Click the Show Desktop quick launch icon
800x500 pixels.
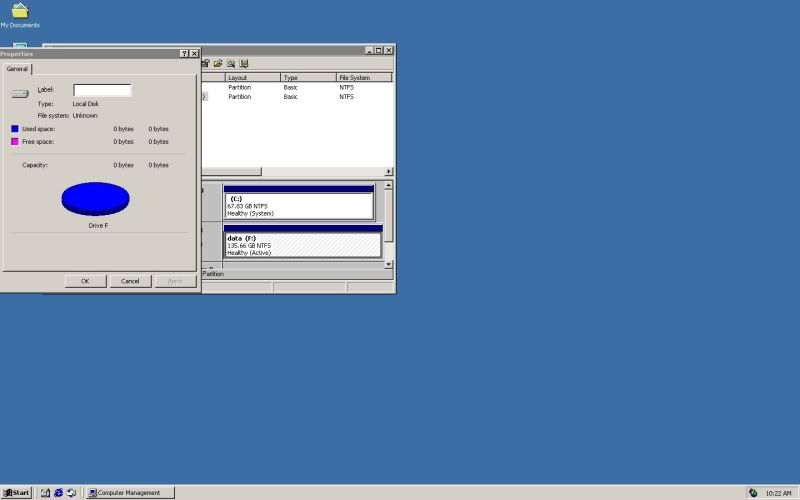[x=46, y=493]
